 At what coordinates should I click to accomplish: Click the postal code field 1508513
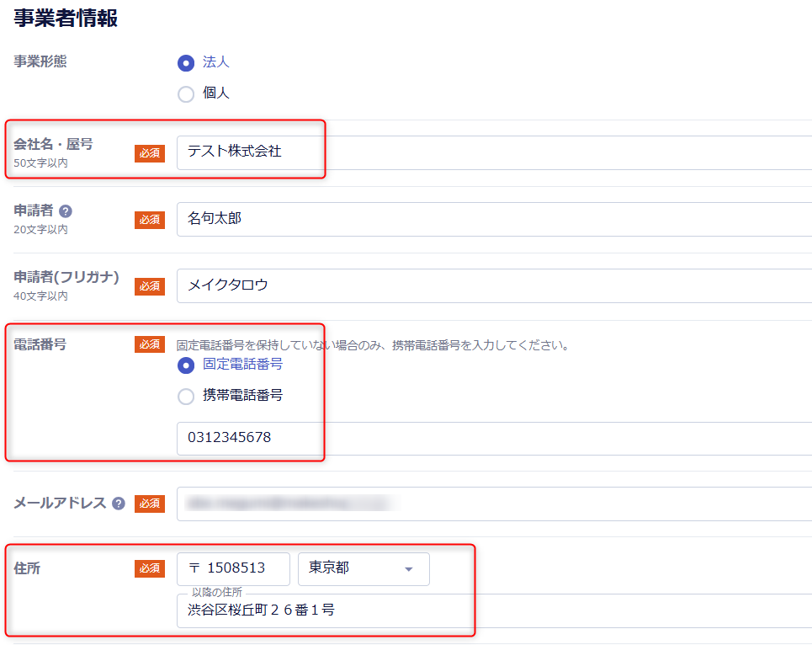[233, 569]
